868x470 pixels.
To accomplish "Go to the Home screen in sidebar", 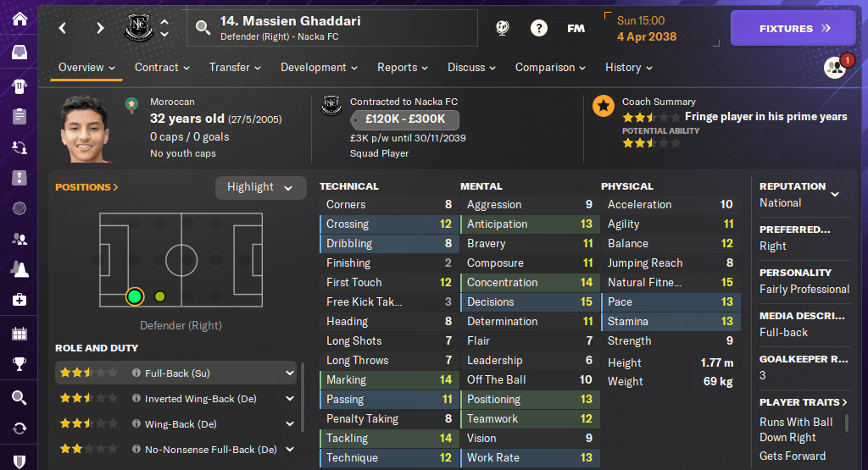I will (x=19, y=19).
